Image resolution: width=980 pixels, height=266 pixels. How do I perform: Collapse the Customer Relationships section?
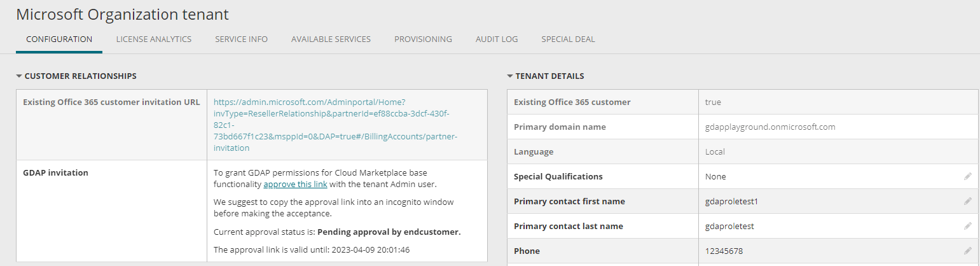(x=19, y=76)
